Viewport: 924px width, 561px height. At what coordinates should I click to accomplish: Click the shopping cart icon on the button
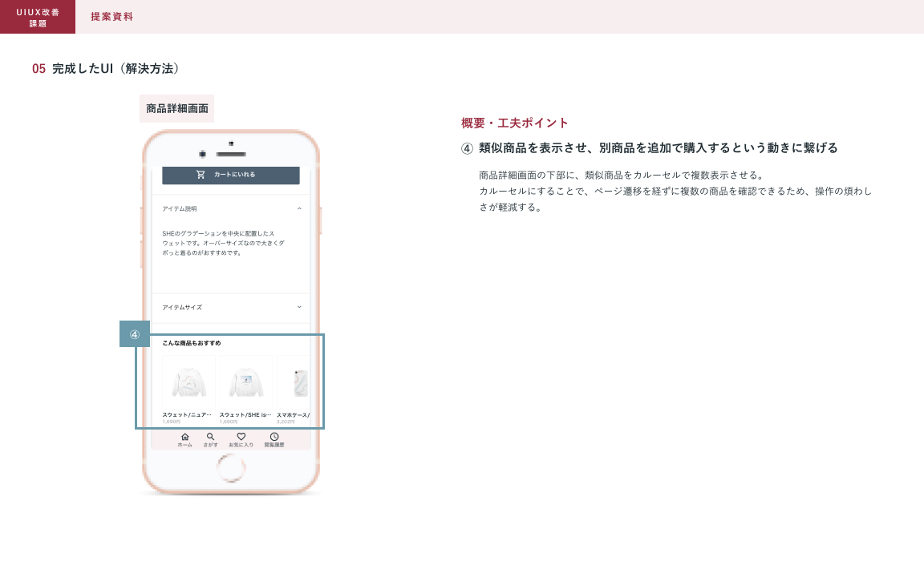click(x=201, y=174)
